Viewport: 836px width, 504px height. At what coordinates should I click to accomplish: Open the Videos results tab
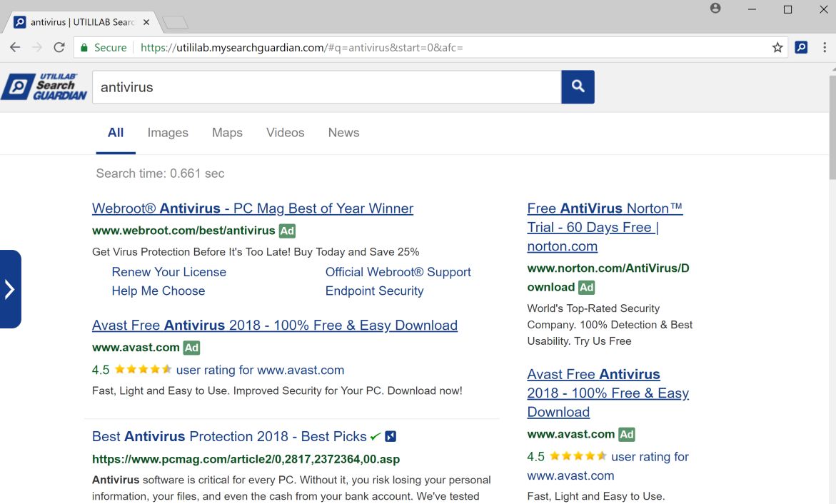pos(285,133)
